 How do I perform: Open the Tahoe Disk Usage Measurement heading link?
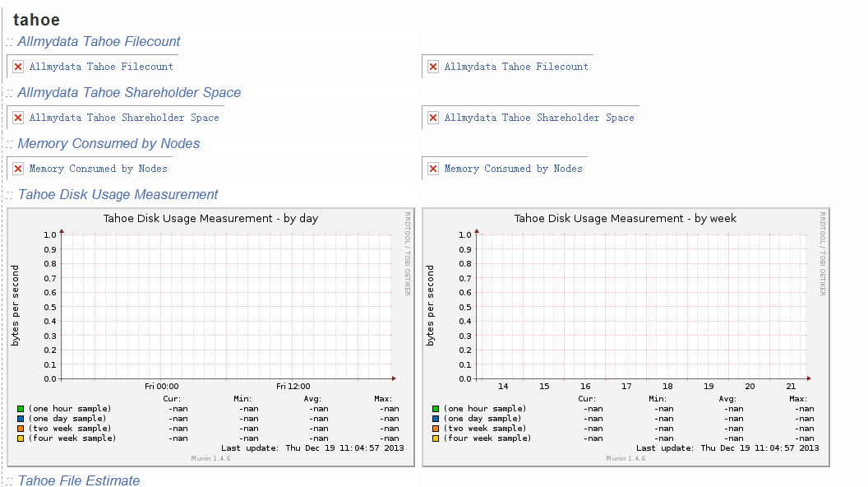pos(118,195)
